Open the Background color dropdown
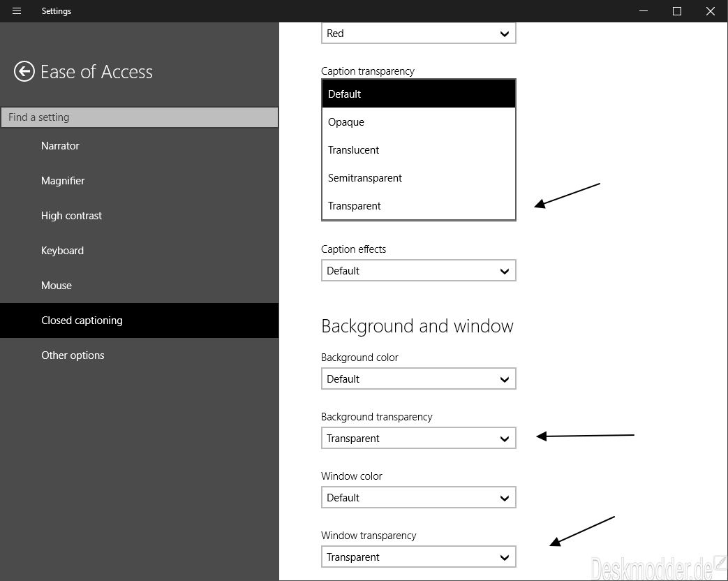728x581 pixels. [x=418, y=379]
